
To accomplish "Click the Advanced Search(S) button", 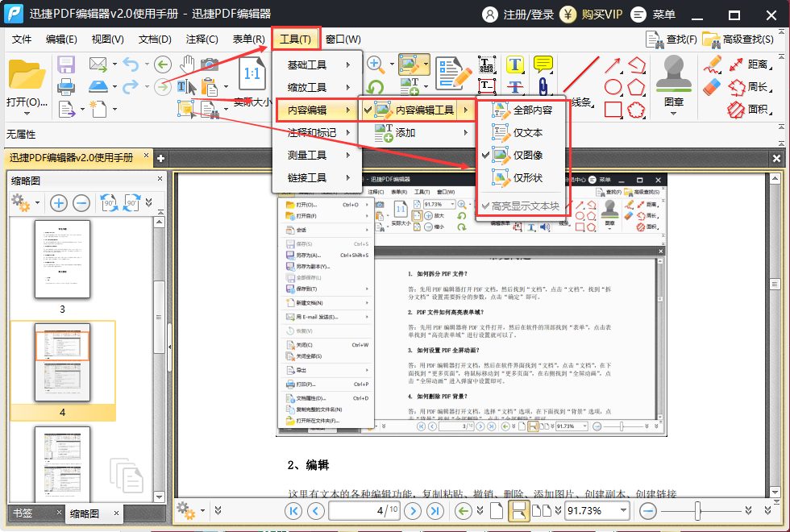I will (x=738, y=39).
